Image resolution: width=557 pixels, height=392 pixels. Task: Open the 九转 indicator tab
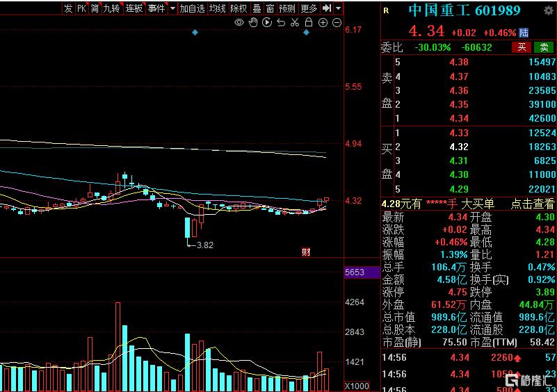[111, 8]
